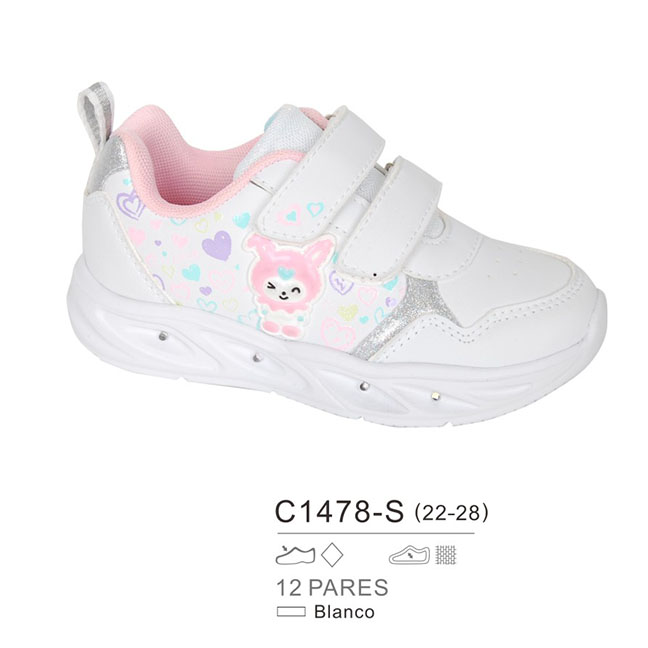Screen dimensions: 648x648
Task: Click the 12 PARES quantity text
Action: (x=332, y=587)
